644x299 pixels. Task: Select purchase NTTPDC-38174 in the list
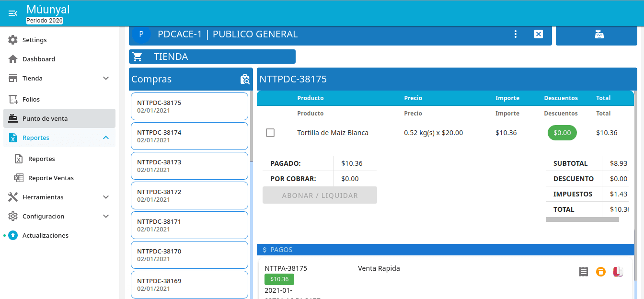[x=189, y=136]
